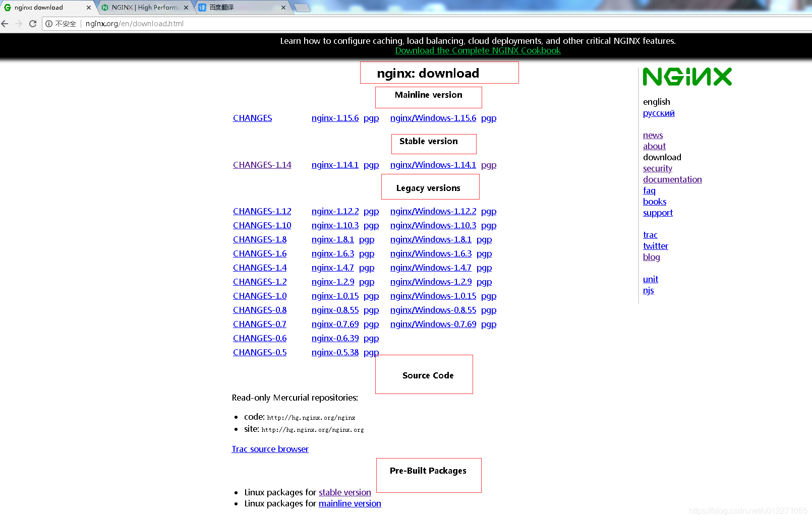This screenshot has width=812, height=520.
Task: Open the security page link
Action: pos(658,168)
